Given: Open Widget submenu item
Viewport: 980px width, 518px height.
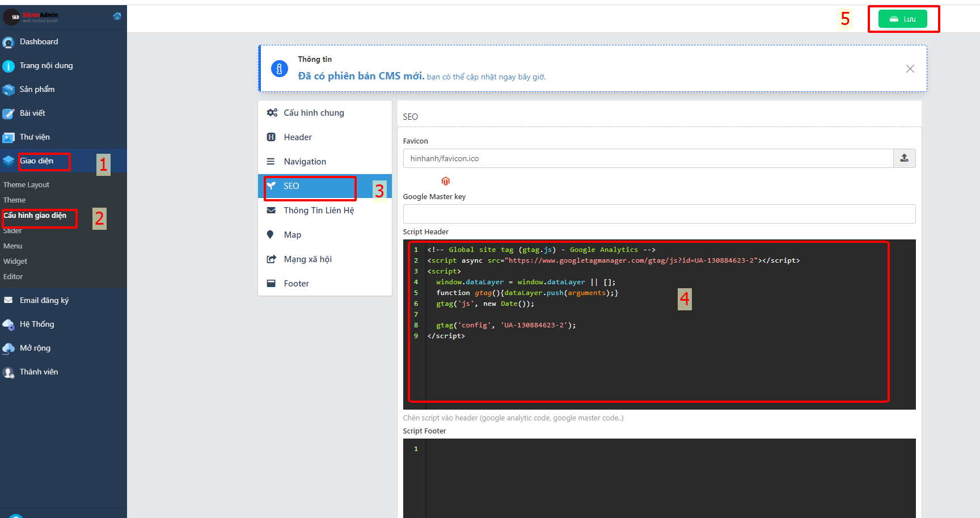Looking at the screenshot, I should (x=15, y=262).
